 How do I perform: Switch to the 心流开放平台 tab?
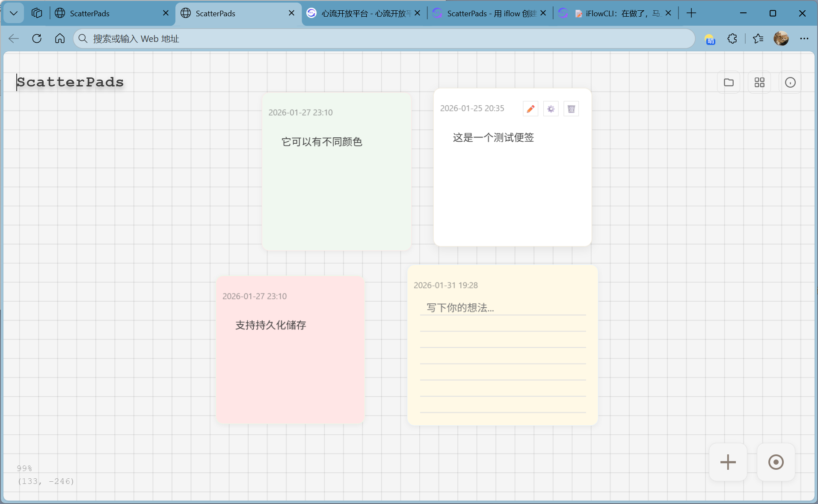[364, 13]
